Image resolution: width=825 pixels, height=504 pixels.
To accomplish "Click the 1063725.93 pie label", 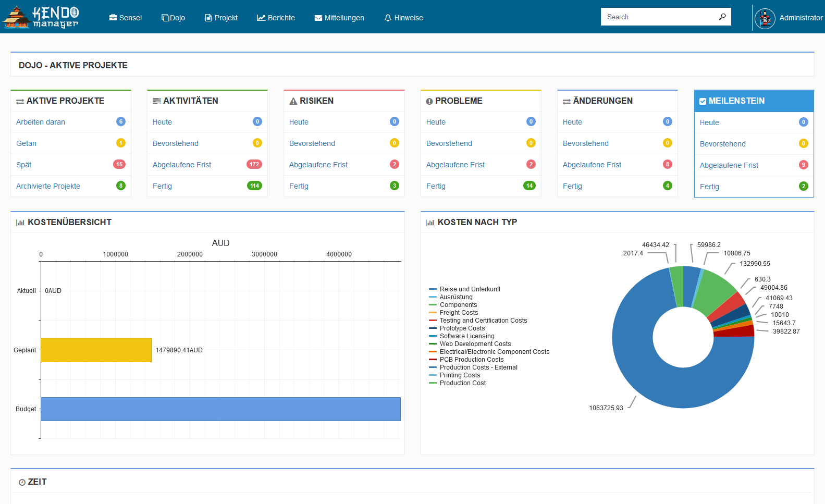I will pos(606,408).
